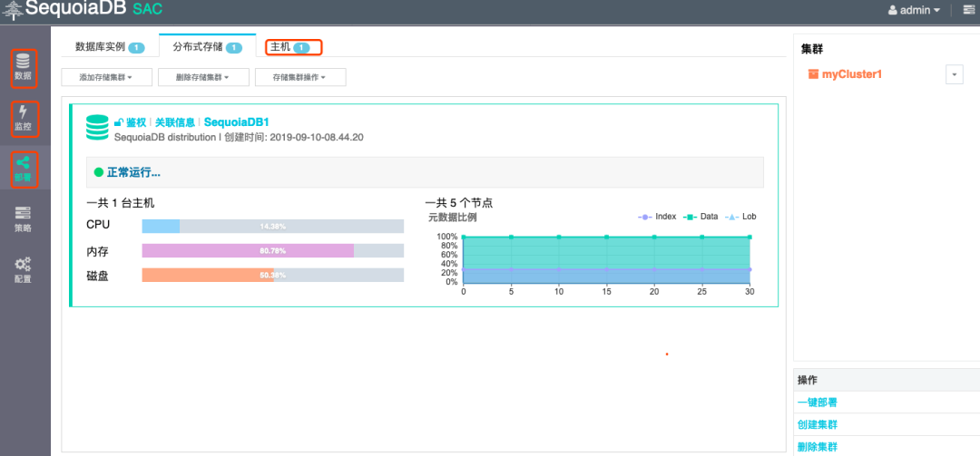
Task: Open the 删除存储集群 dropdown
Action: pos(204,77)
